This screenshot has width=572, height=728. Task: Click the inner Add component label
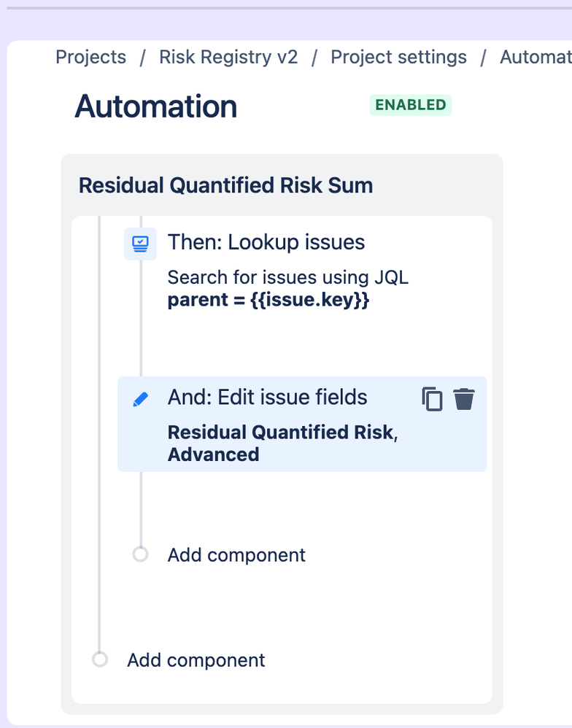pos(236,555)
